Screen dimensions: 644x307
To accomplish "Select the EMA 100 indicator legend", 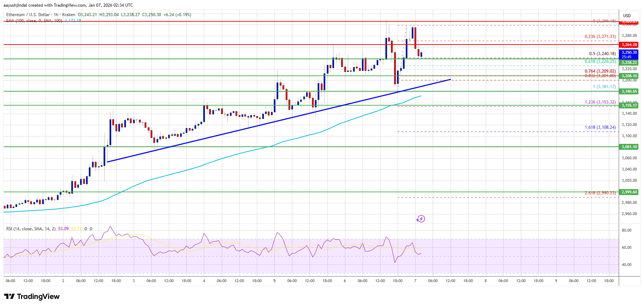I will [34, 21].
